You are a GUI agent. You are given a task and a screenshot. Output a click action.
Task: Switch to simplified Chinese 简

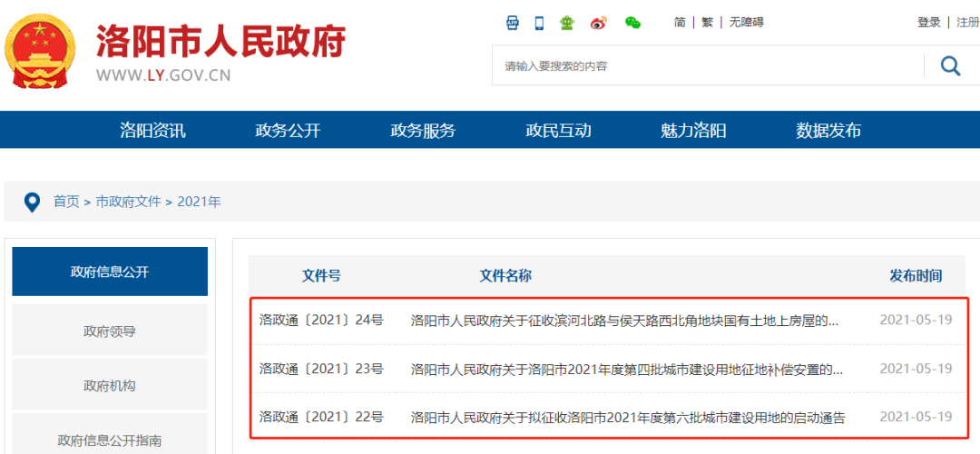(680, 23)
